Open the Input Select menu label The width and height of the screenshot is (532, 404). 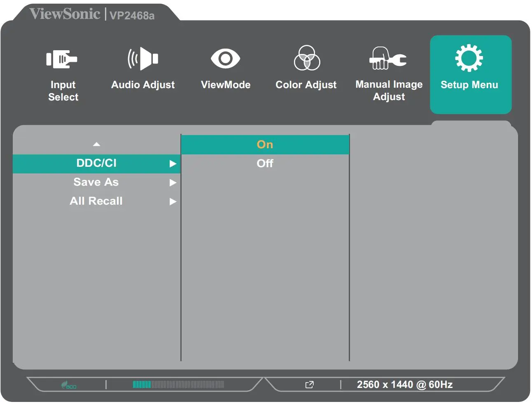(63, 91)
